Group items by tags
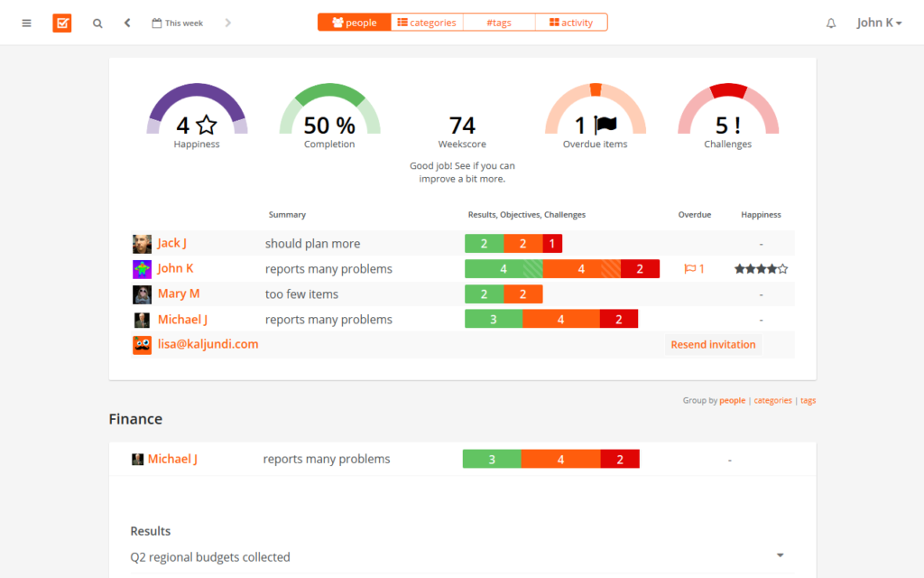The width and height of the screenshot is (924, 578). [x=808, y=400]
